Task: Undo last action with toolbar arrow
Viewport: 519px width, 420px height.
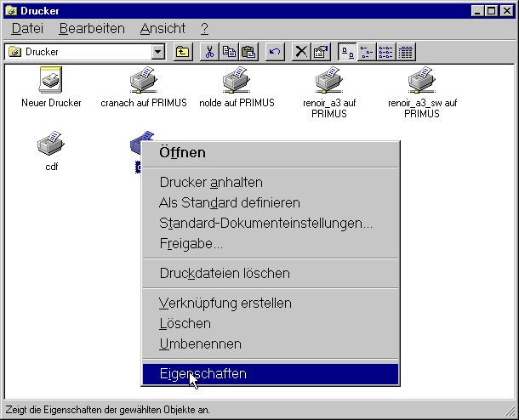Action: pos(275,52)
